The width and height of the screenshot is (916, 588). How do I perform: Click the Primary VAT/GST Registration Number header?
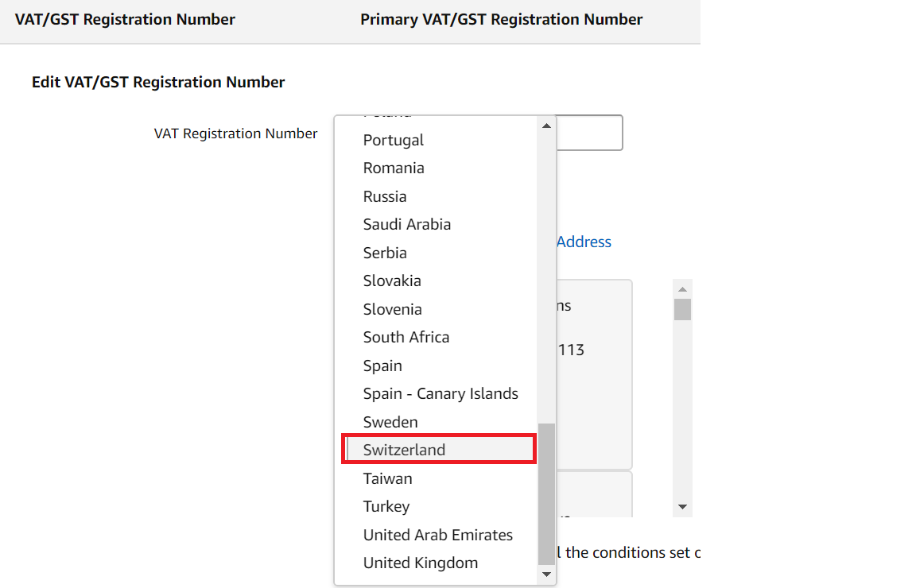pyautogui.click(x=501, y=19)
